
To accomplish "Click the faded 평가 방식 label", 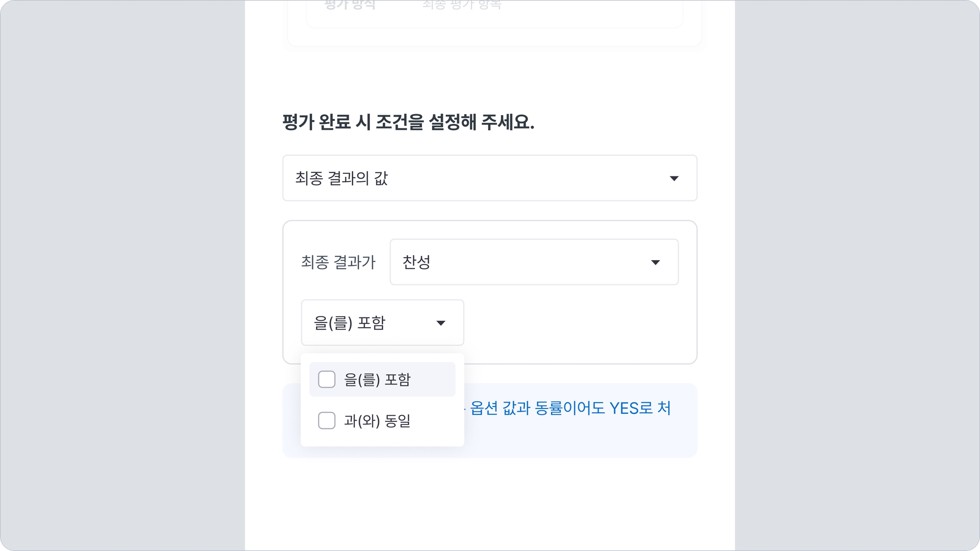I will [350, 5].
